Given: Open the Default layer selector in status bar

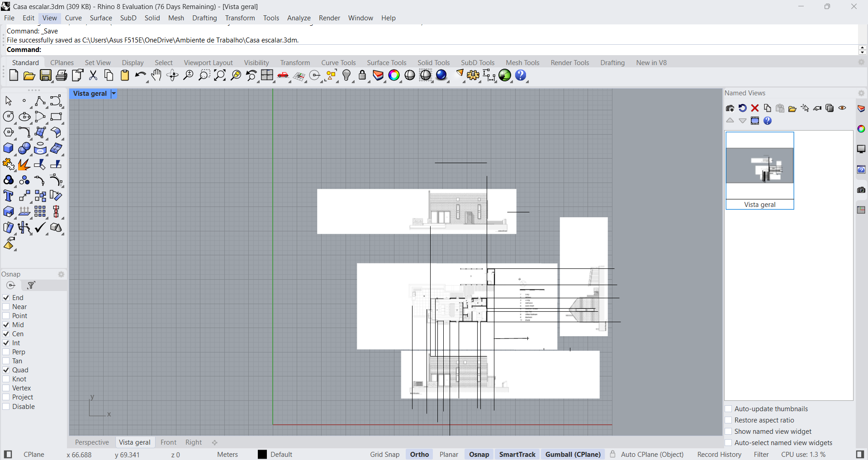Looking at the screenshot, I should tap(281, 455).
